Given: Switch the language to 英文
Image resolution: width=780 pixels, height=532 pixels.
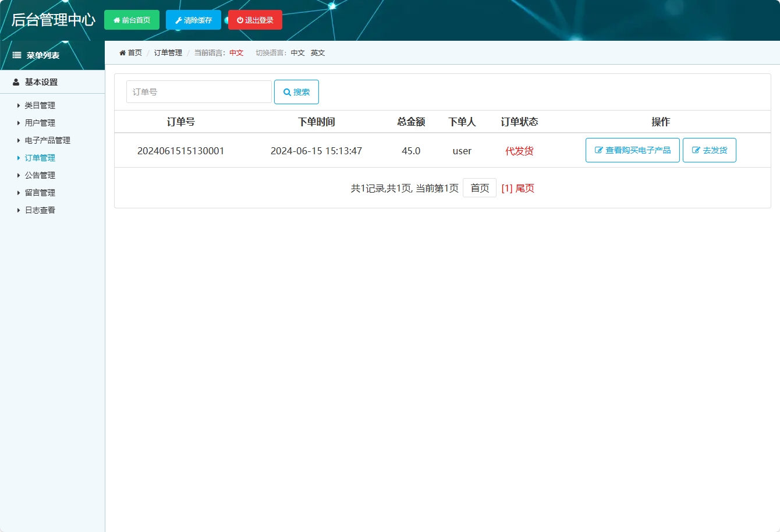Looking at the screenshot, I should (x=317, y=52).
